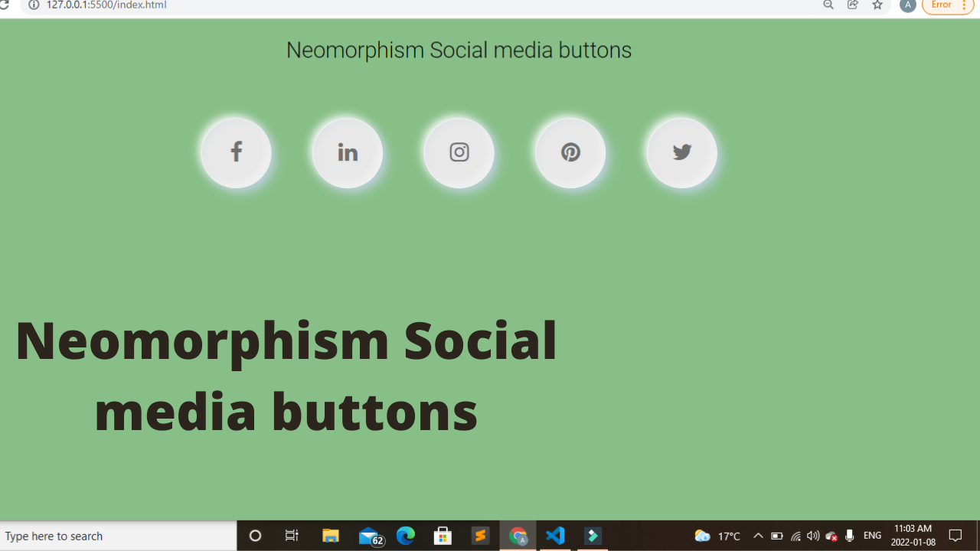Launch File Explorer from the taskbar
980x551 pixels.
pyautogui.click(x=331, y=536)
